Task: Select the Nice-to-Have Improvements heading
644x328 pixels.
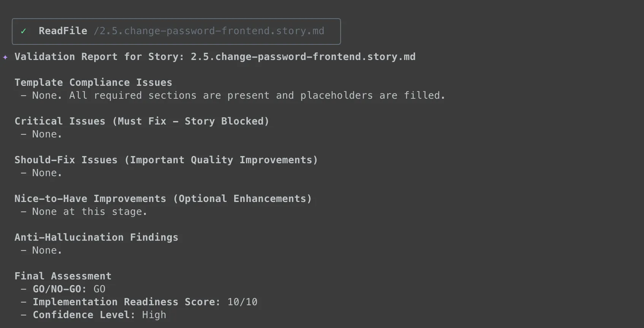Action: [x=163, y=199]
